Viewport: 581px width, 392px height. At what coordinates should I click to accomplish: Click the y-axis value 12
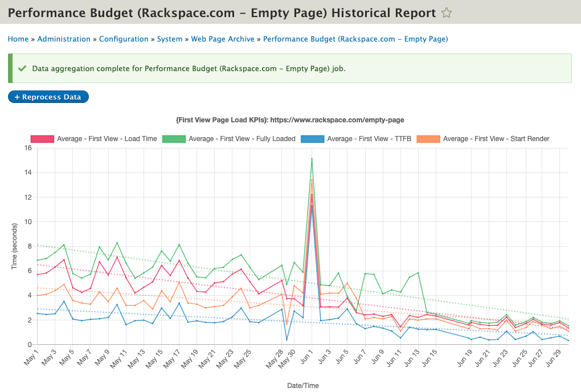[28, 197]
